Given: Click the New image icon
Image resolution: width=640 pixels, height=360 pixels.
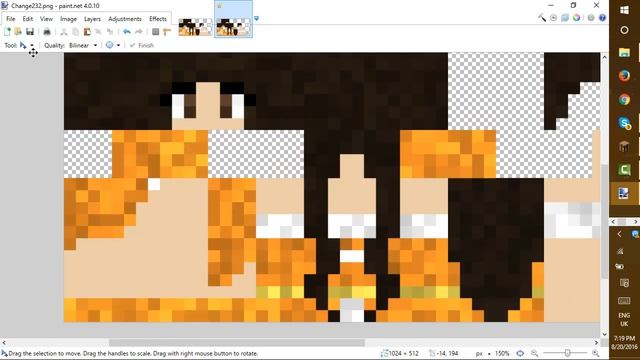Looking at the screenshot, I should (x=7, y=31).
